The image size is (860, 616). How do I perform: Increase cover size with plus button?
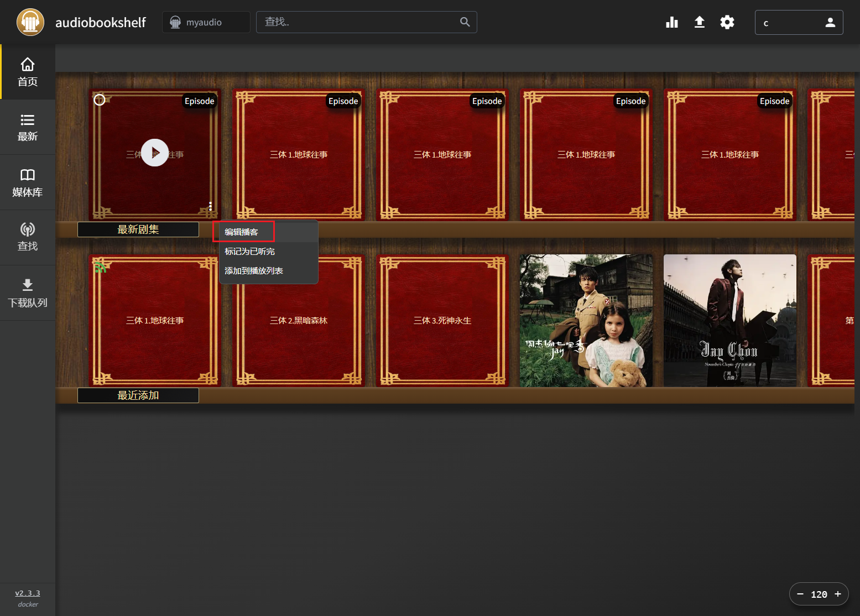click(838, 594)
